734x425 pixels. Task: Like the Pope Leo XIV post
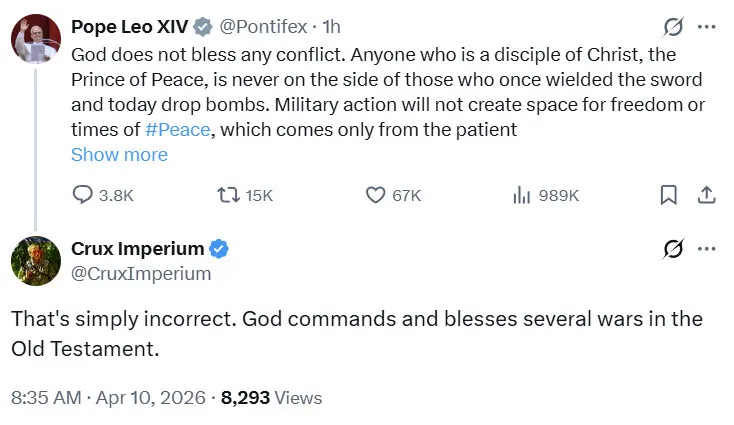[376, 195]
